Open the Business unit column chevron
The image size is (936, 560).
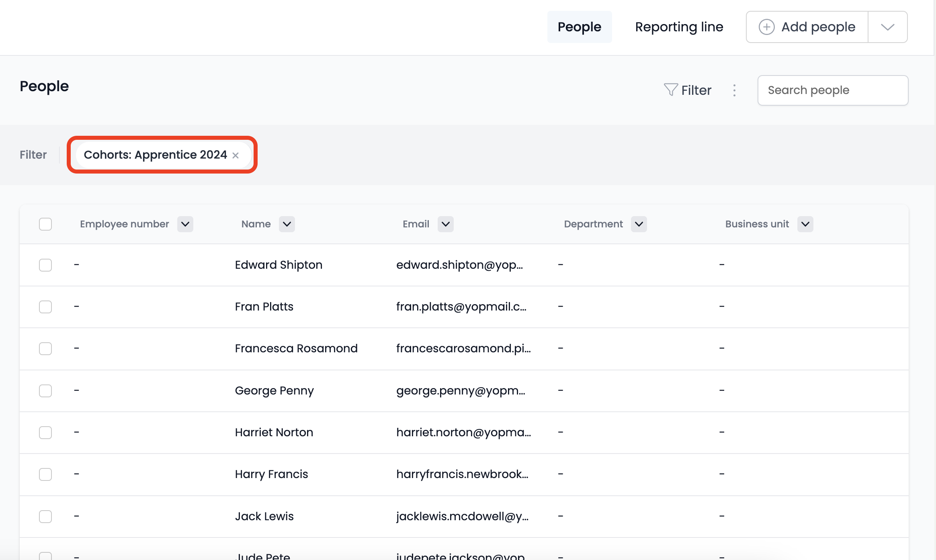pyautogui.click(x=805, y=224)
